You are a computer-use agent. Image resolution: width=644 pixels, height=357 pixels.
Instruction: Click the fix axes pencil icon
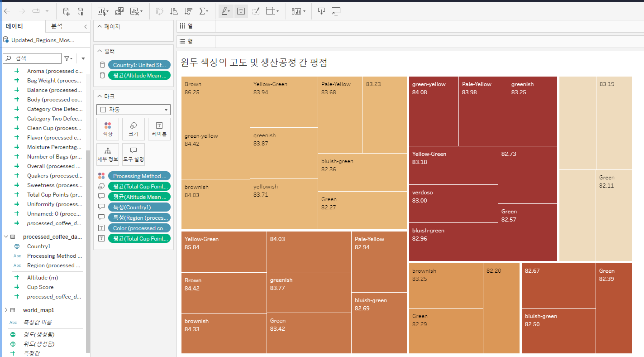[x=256, y=11]
